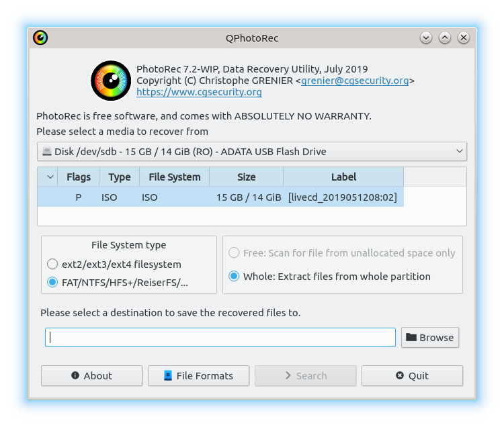Browse for a destination folder

(430, 337)
